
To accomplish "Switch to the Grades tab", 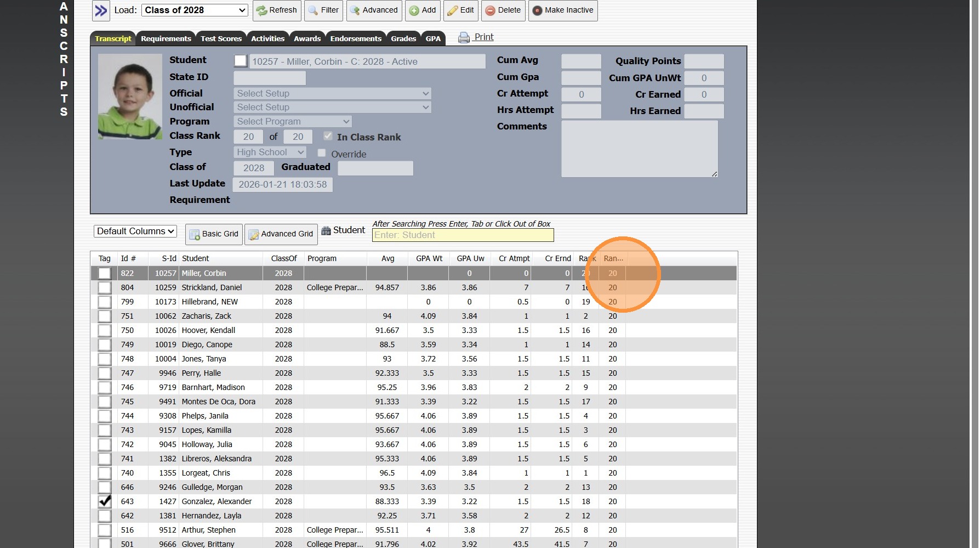I will (403, 38).
